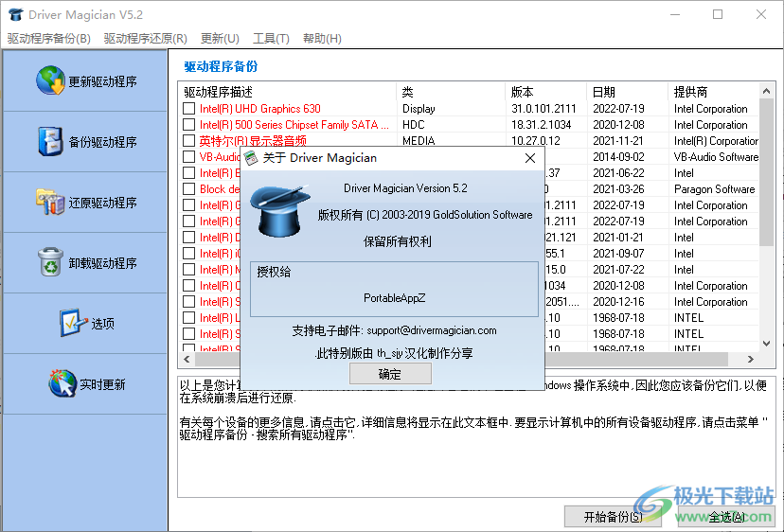Click the Driver Magician title bar hat icon

pos(16,14)
